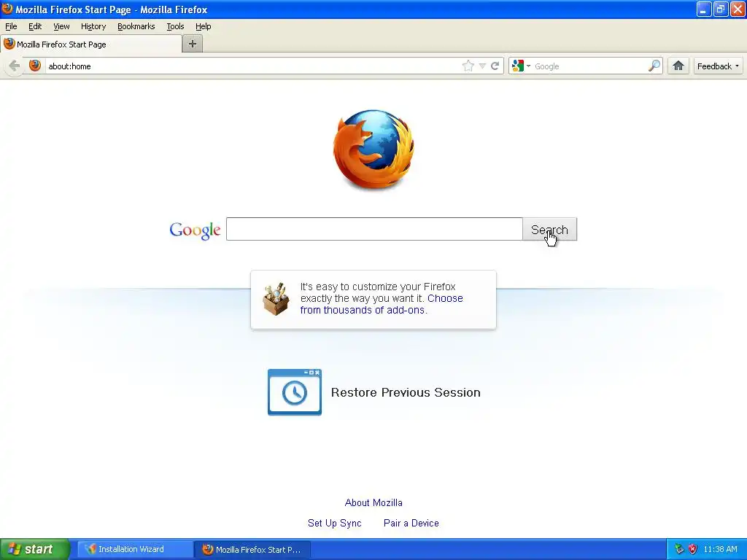The width and height of the screenshot is (747, 560).
Task: Click the Restore Previous Session clock icon
Action: 295,392
